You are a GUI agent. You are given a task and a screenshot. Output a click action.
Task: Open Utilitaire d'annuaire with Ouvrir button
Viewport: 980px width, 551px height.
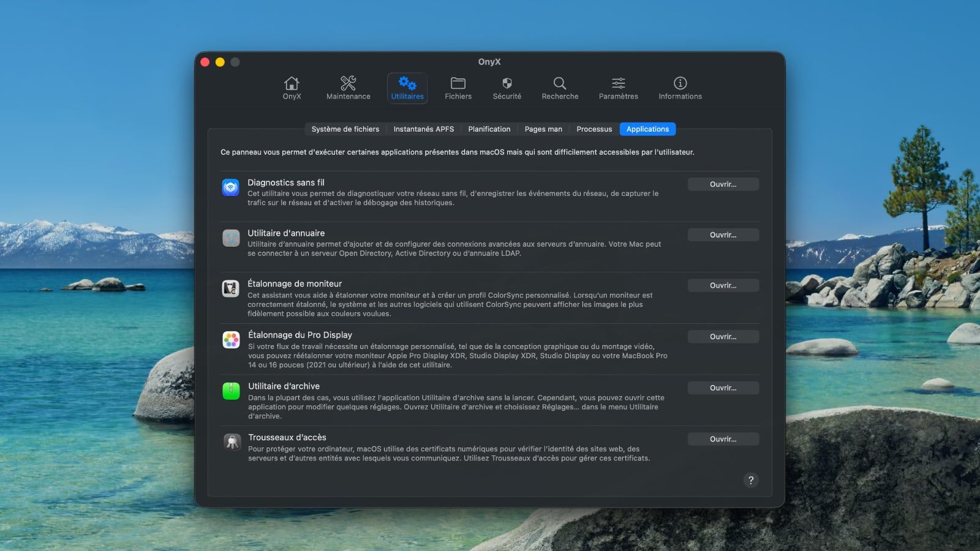[x=723, y=235]
